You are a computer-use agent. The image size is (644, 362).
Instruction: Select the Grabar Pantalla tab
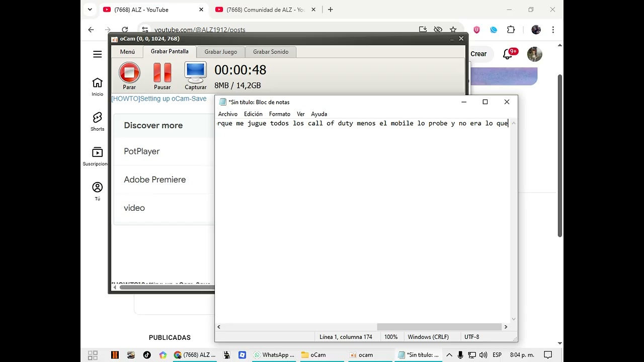[x=170, y=51]
